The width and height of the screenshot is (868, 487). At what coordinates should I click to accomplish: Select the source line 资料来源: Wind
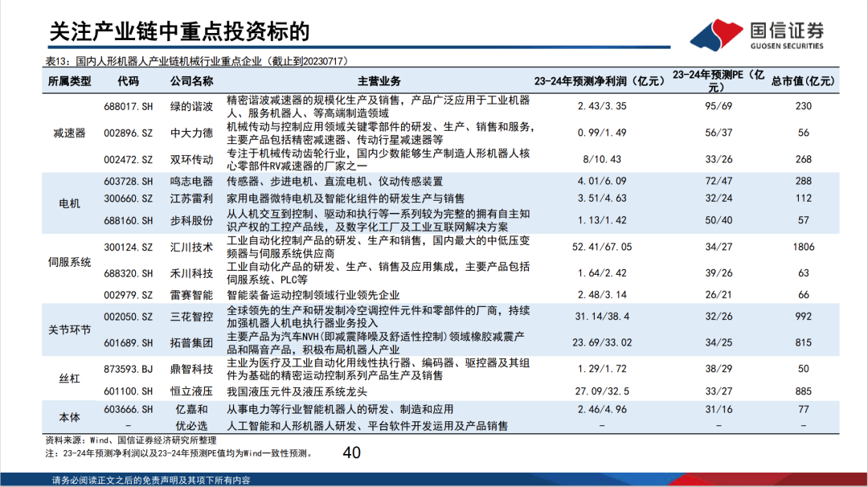[131, 440]
